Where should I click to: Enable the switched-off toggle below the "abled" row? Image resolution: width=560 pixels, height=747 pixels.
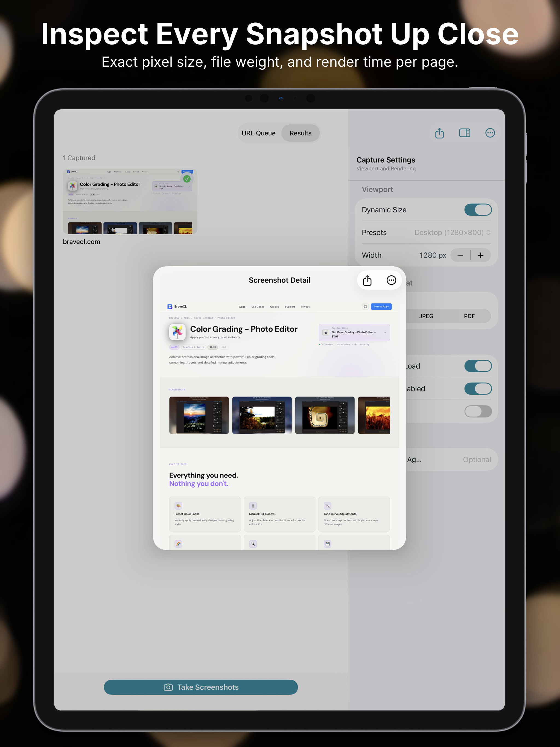(478, 411)
